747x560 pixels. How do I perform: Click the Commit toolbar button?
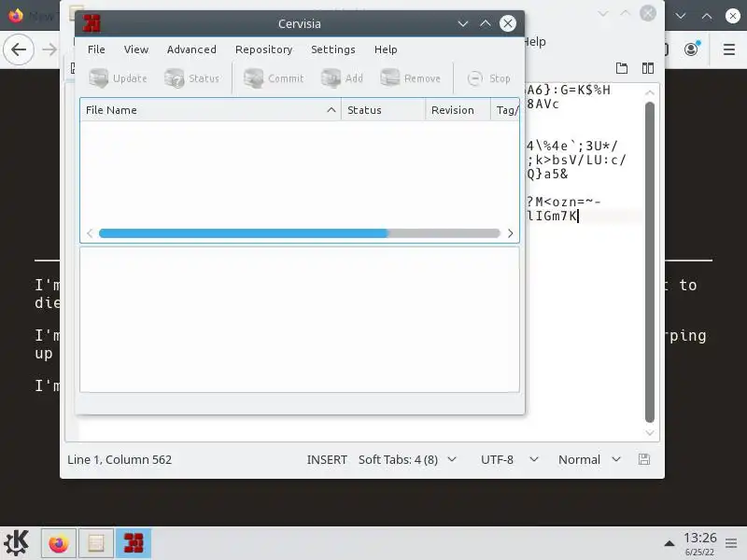coord(274,78)
